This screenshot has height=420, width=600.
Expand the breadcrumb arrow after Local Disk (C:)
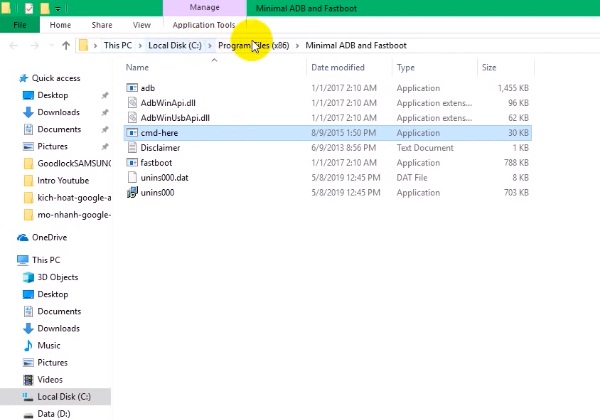pyautogui.click(x=211, y=45)
